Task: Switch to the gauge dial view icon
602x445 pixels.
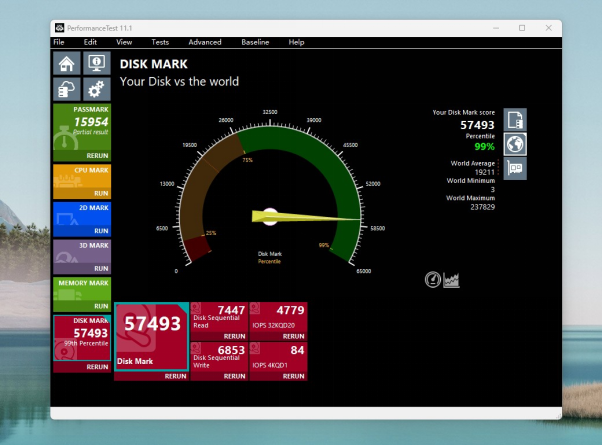Action: point(433,280)
